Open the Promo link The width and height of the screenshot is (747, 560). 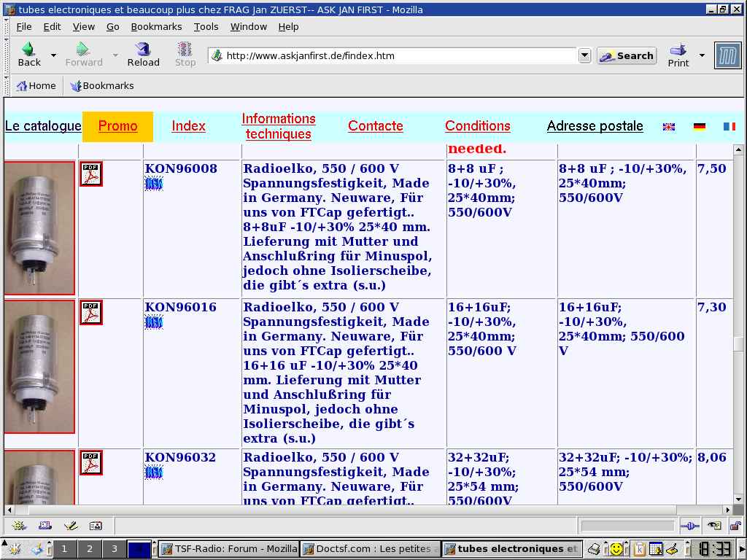coord(117,125)
